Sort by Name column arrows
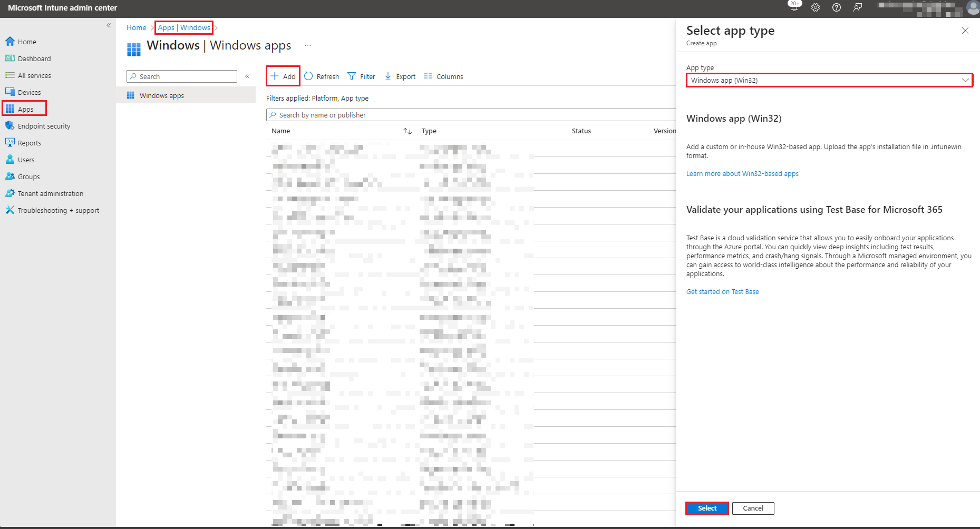Screen dimensions: 980x529 coord(407,131)
